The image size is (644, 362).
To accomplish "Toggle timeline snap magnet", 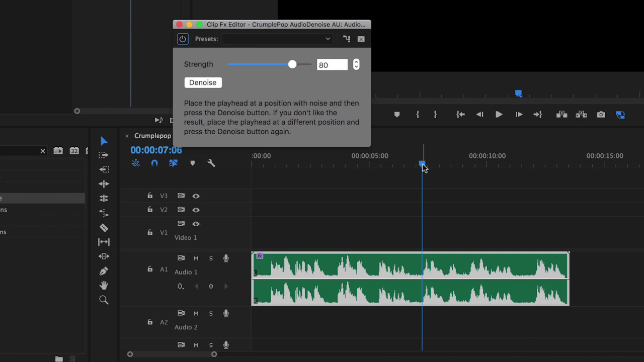I will (x=154, y=163).
